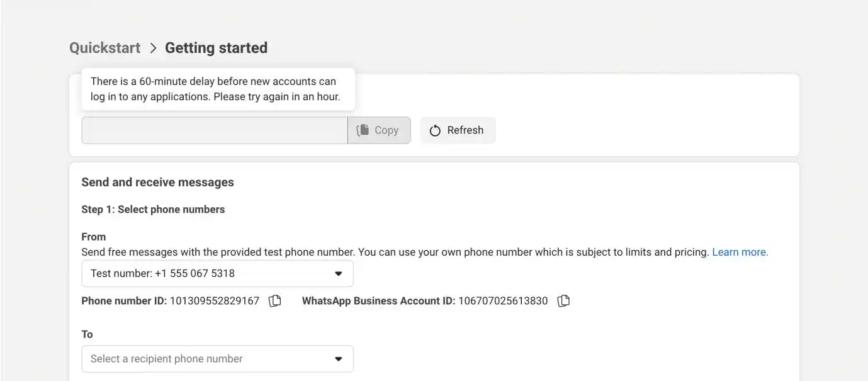Copy the Phone number ID to clipboard
Image resolution: width=868 pixels, height=381 pixels.
pyautogui.click(x=275, y=301)
